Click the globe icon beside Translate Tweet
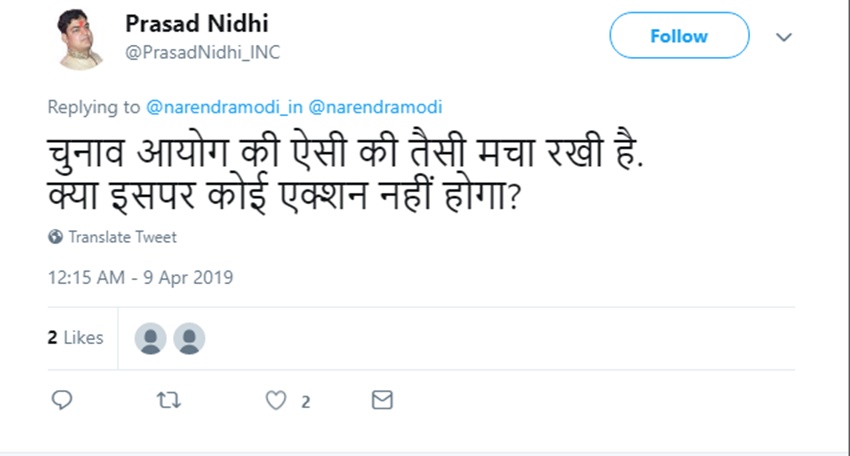The height and width of the screenshot is (456, 850). (55, 237)
